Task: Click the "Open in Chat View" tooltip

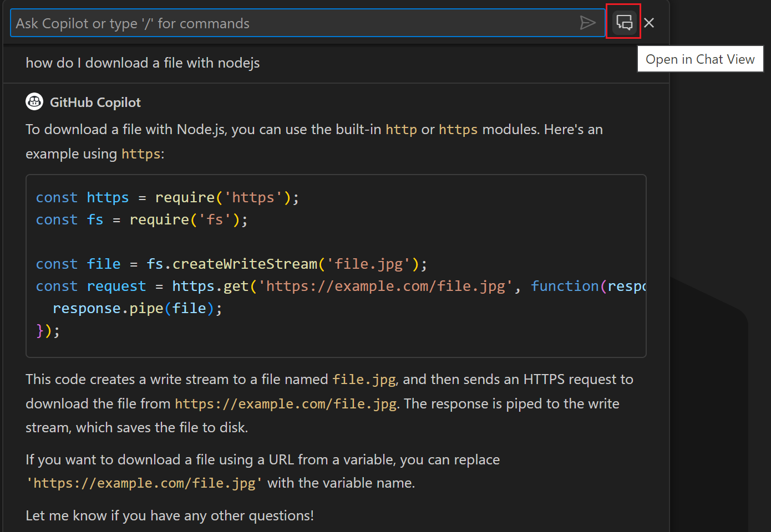Action: pyautogui.click(x=700, y=59)
